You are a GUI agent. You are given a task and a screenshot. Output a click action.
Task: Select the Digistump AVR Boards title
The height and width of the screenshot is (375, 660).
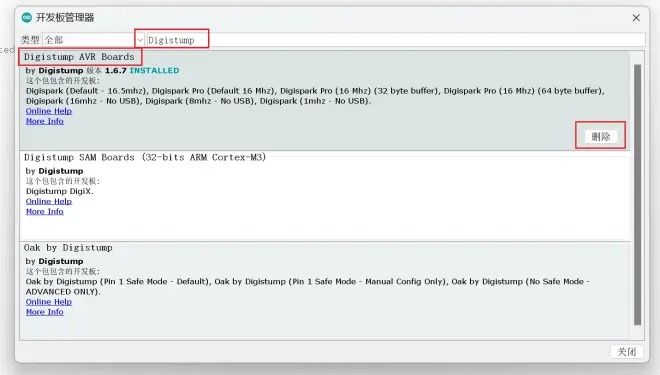pyautogui.click(x=79, y=57)
